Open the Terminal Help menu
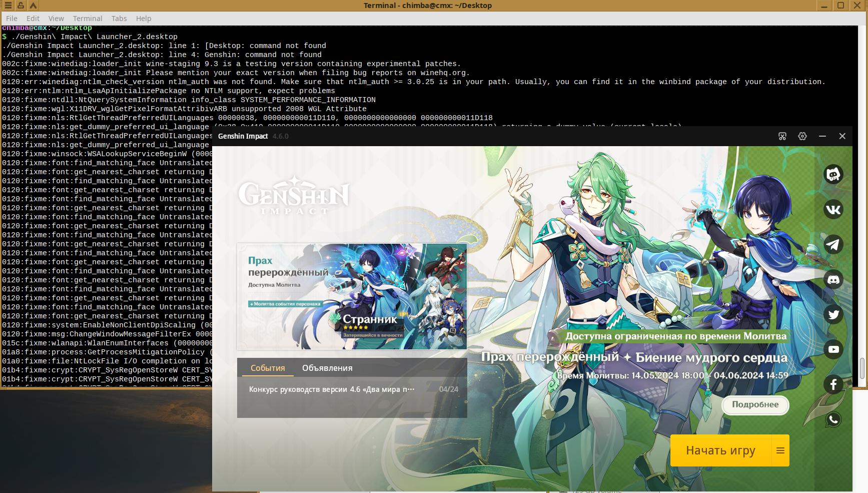 tap(144, 19)
